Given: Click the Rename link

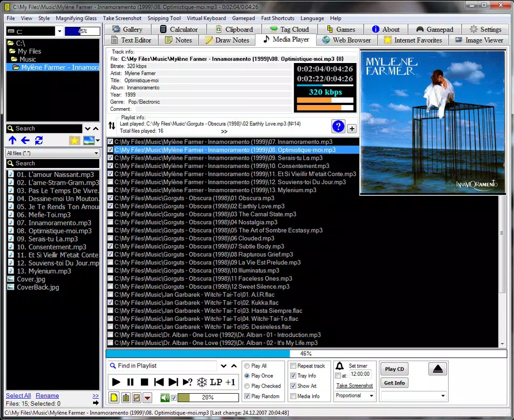Looking at the screenshot, I should (x=47, y=395).
